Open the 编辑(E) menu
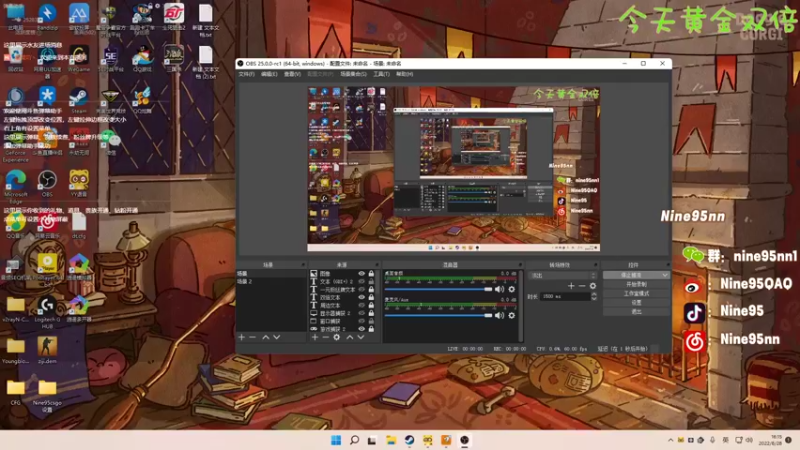The width and height of the screenshot is (800, 450). coord(269,74)
